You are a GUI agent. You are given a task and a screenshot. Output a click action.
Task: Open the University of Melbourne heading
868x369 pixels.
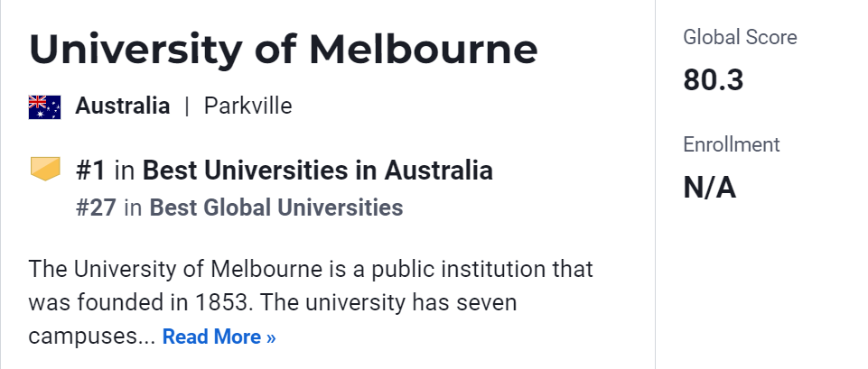click(x=283, y=49)
